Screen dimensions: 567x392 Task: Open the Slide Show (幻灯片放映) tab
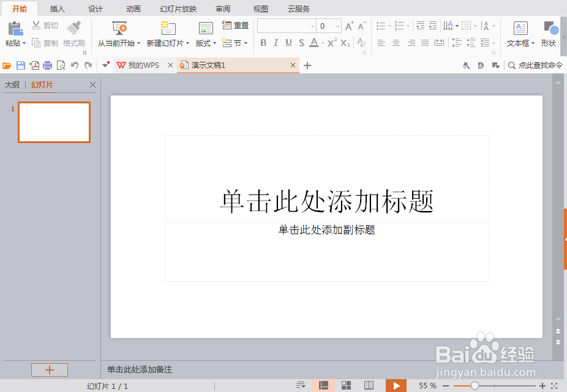[x=178, y=9]
